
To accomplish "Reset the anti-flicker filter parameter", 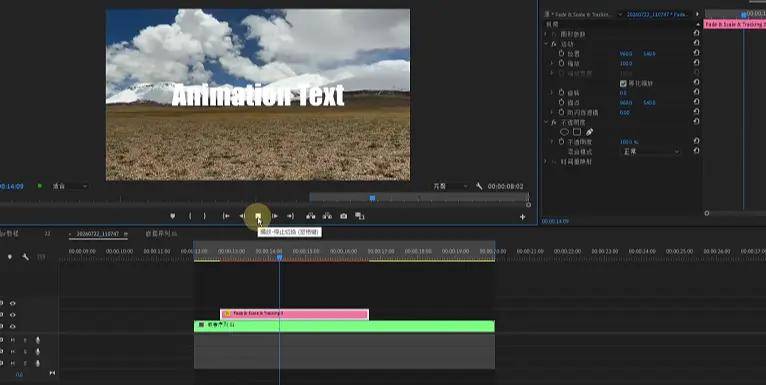I will point(696,111).
